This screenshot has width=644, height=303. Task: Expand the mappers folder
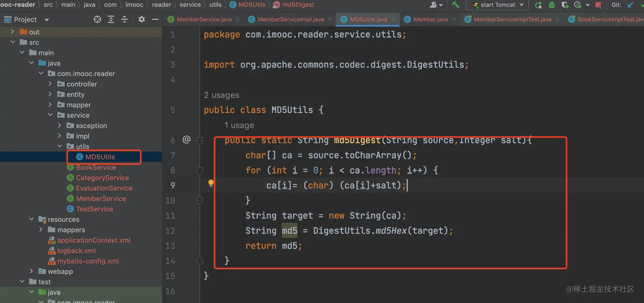(x=41, y=230)
